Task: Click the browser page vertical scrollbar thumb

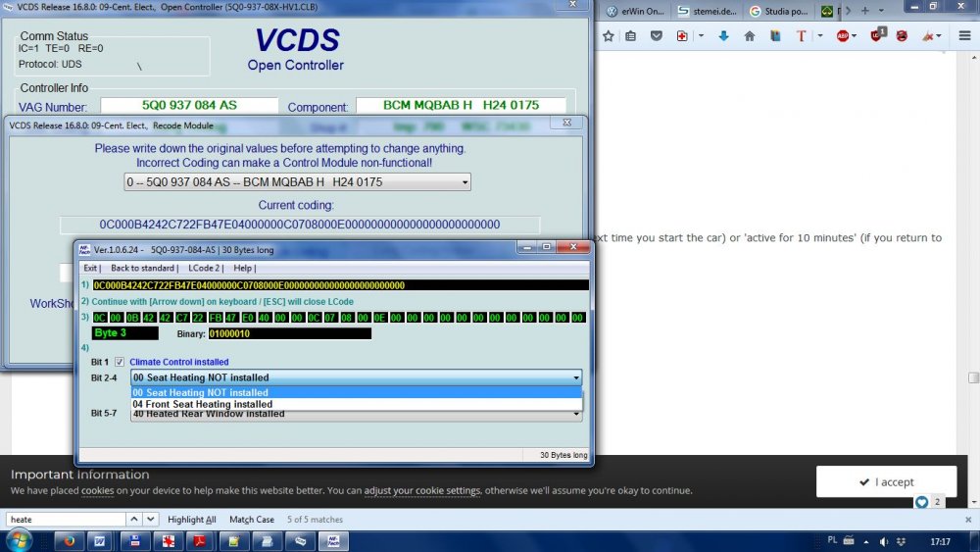Action: (x=973, y=377)
